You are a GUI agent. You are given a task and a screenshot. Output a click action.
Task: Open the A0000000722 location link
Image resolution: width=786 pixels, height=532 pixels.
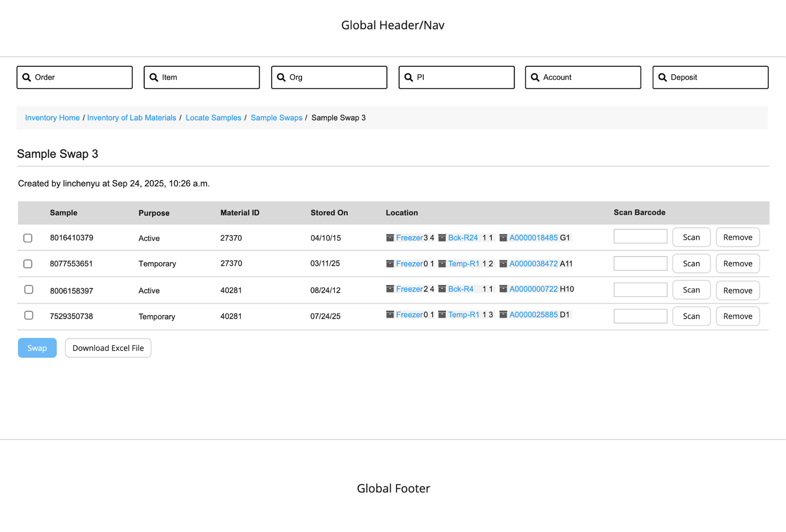(x=533, y=289)
